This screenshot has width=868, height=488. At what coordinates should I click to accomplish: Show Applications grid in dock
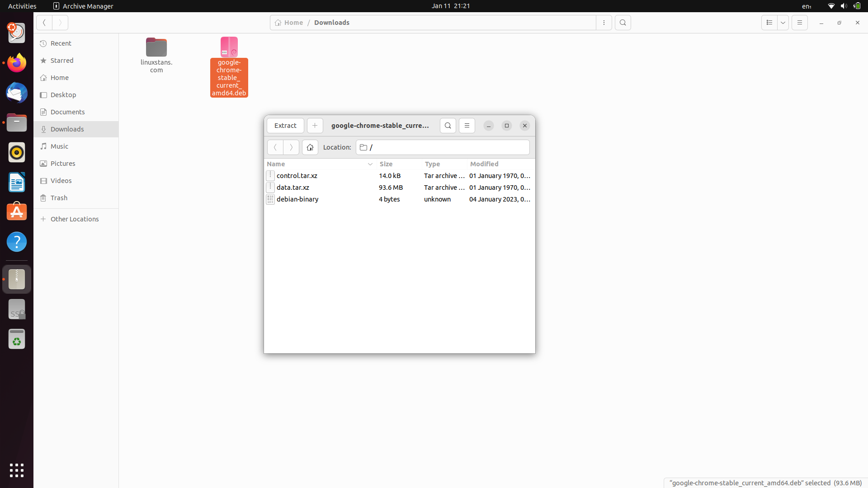[x=17, y=470]
